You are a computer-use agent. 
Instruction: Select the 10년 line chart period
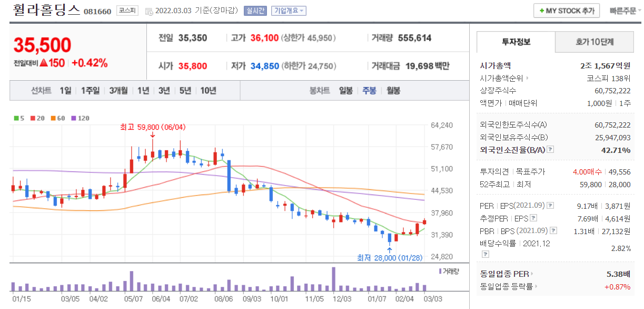pyautogui.click(x=208, y=90)
